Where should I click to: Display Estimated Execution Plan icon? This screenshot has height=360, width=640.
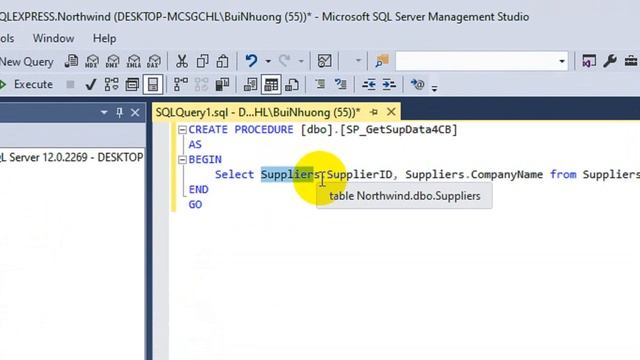click(x=111, y=84)
